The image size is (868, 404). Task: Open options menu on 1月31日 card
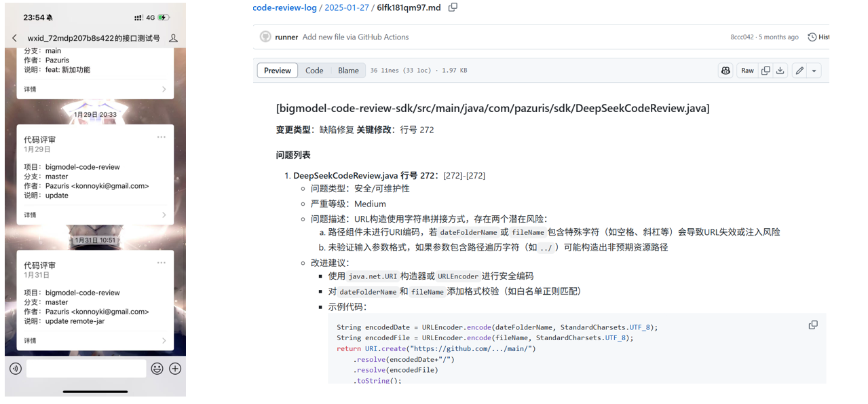click(x=162, y=263)
